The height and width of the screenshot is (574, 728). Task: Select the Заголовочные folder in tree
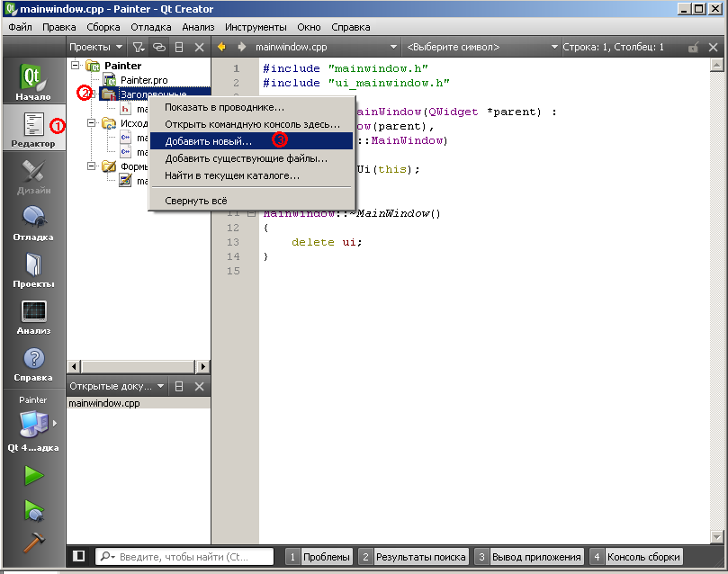tap(154, 94)
